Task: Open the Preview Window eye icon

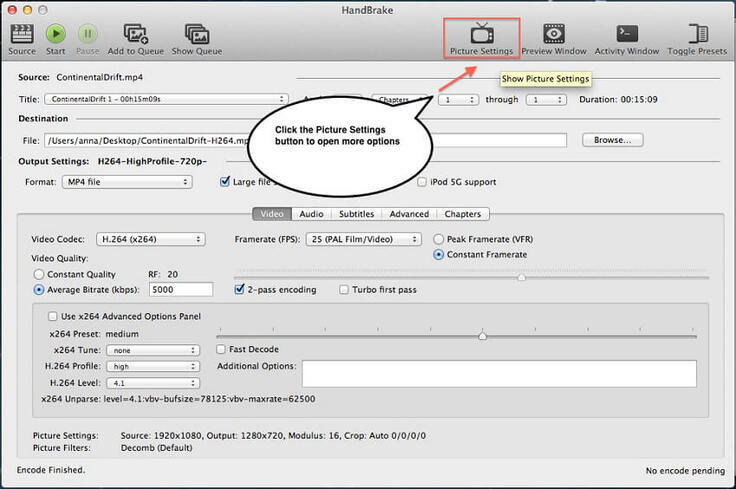Action: click(554, 34)
